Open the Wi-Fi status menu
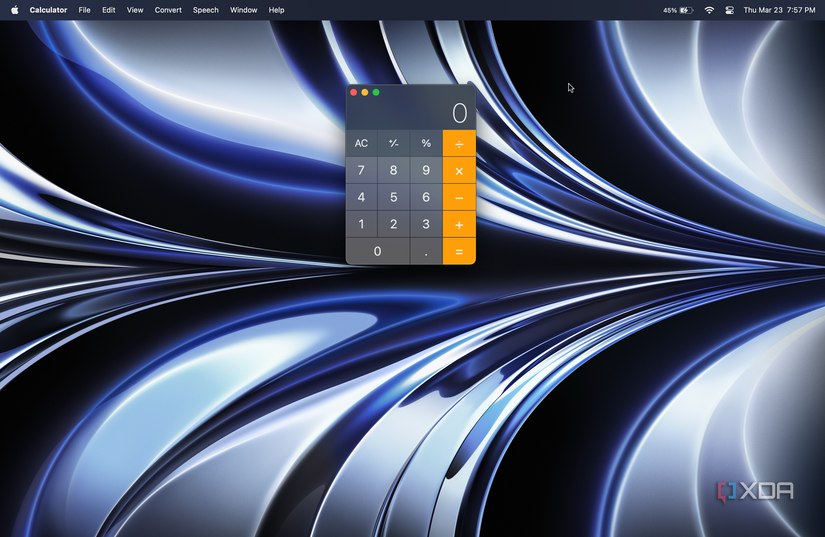The image size is (825, 537). point(709,10)
